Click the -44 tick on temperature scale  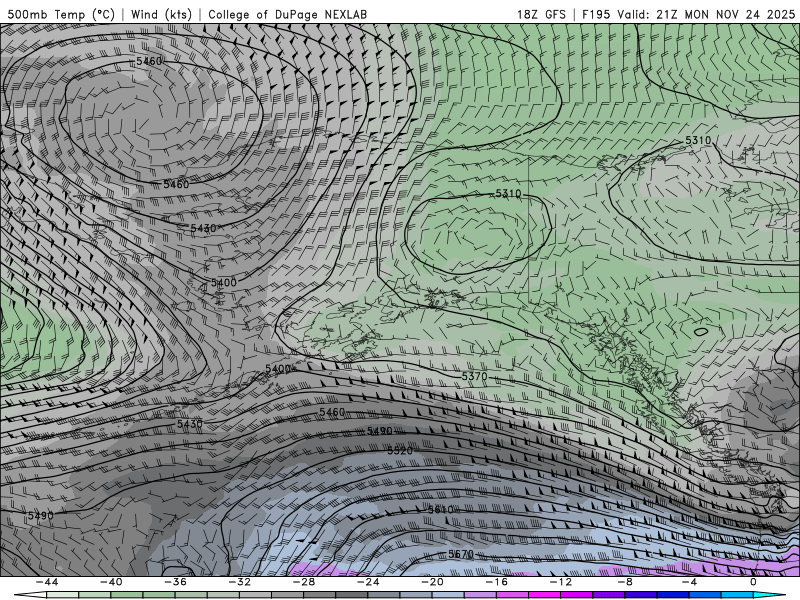[47, 582]
